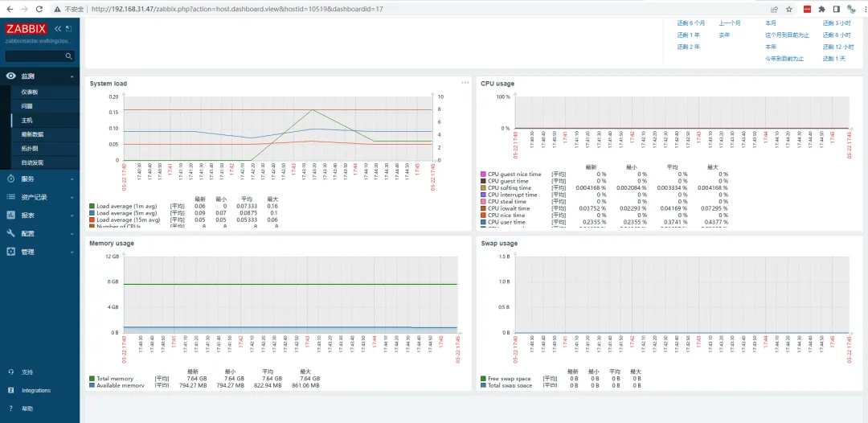The width and height of the screenshot is (868, 423).
Task: Bookmark the page with the star icon
Action: point(789,9)
